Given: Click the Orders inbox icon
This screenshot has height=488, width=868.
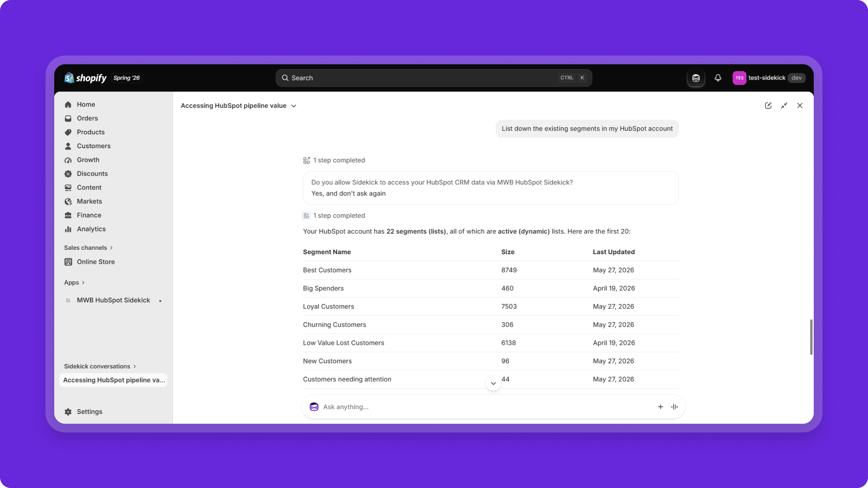Looking at the screenshot, I should click(68, 118).
